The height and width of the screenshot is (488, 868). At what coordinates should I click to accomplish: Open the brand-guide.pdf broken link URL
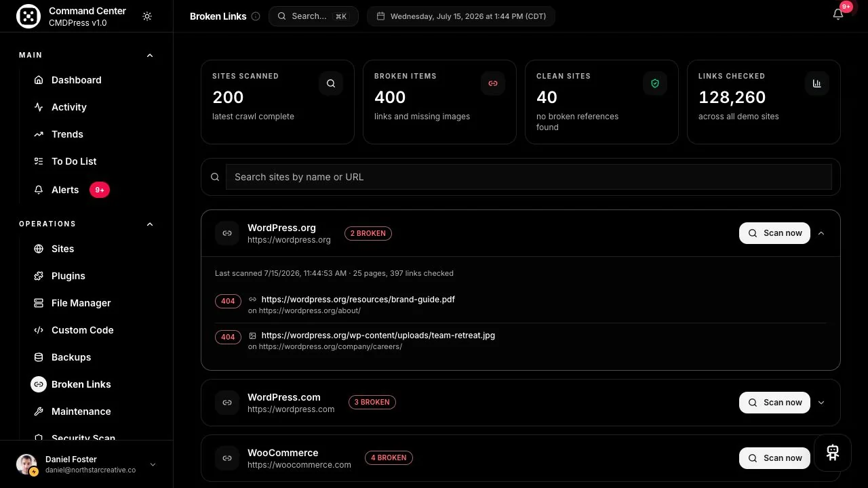click(358, 299)
